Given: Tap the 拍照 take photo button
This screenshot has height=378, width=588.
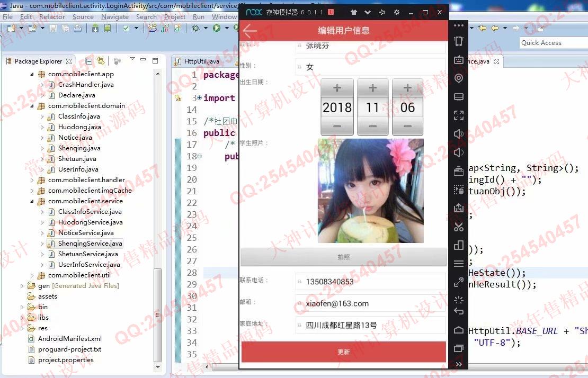Looking at the screenshot, I should coord(343,257).
